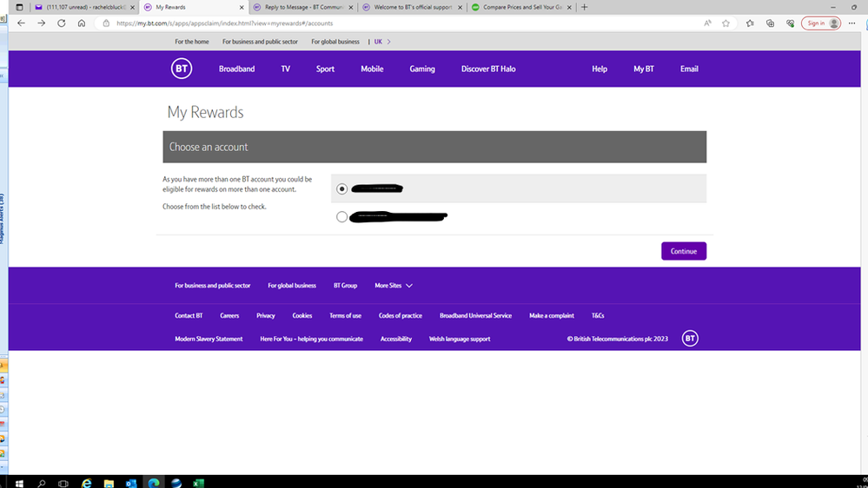Viewport: 868px width, 488px height.
Task: Add page to favorites star icon
Action: (726, 23)
